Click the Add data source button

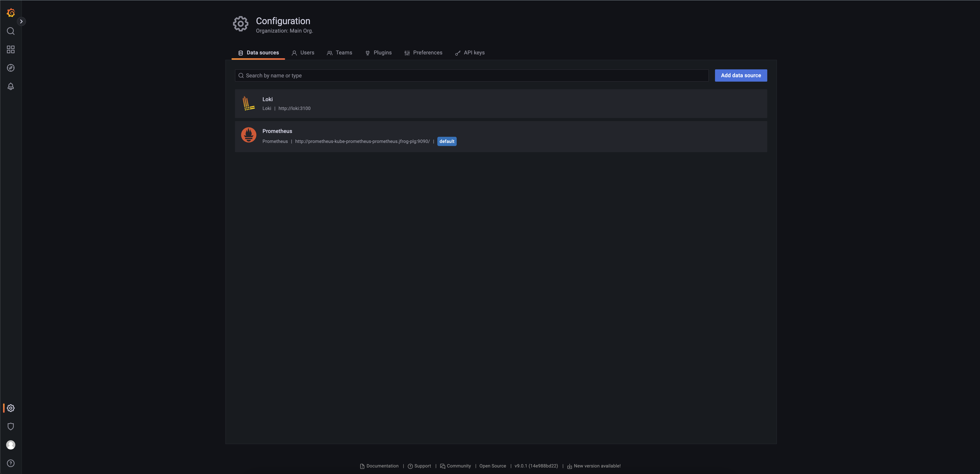coord(740,75)
